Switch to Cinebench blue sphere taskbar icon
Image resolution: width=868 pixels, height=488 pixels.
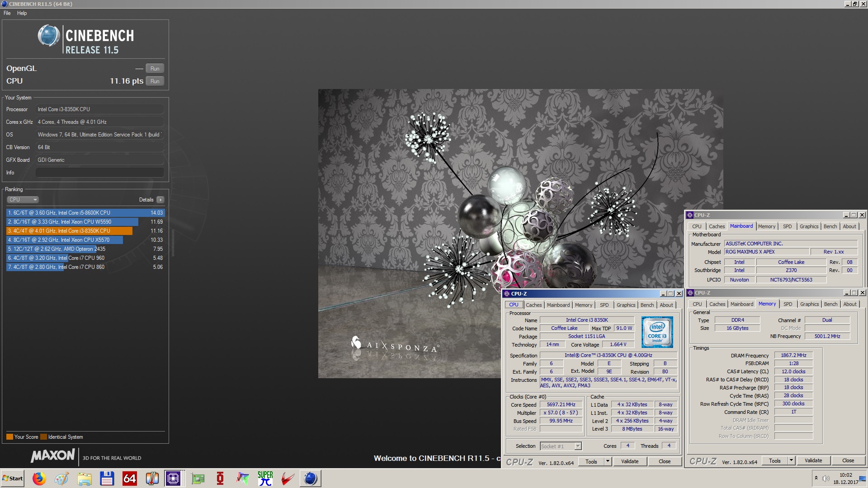(x=311, y=479)
